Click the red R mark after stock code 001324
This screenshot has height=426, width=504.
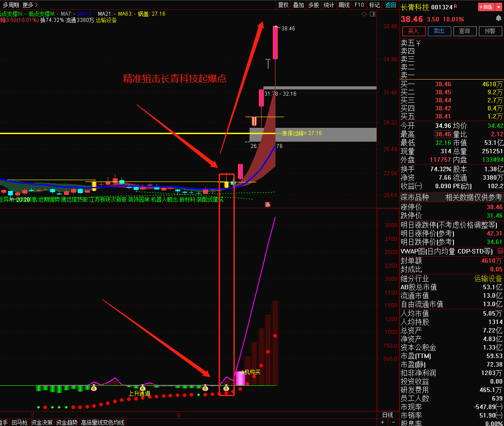[455, 6]
